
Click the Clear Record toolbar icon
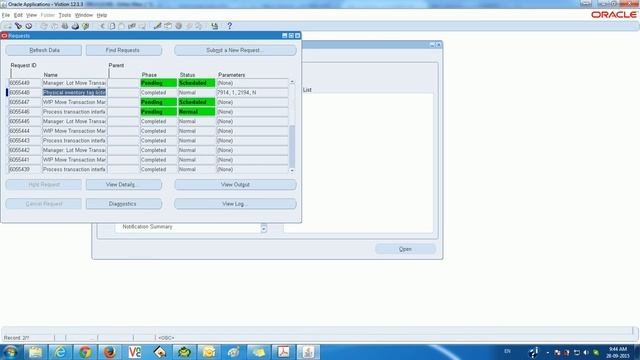(131, 26)
